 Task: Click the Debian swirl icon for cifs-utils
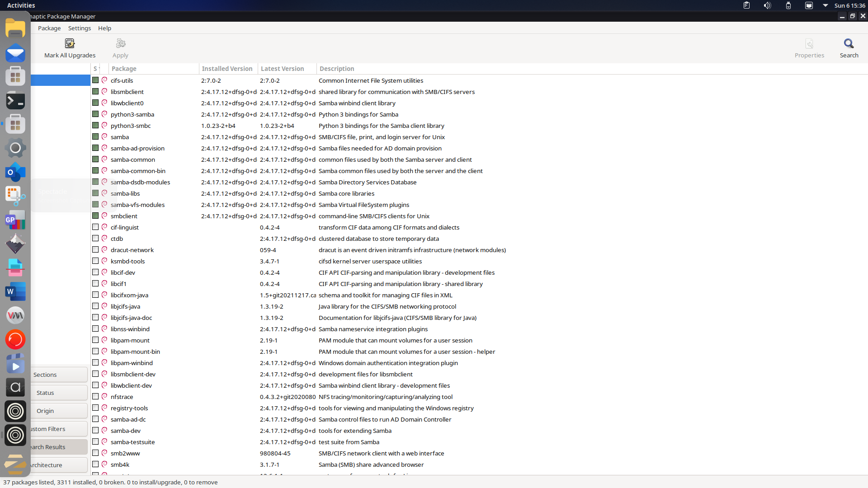pos(104,80)
